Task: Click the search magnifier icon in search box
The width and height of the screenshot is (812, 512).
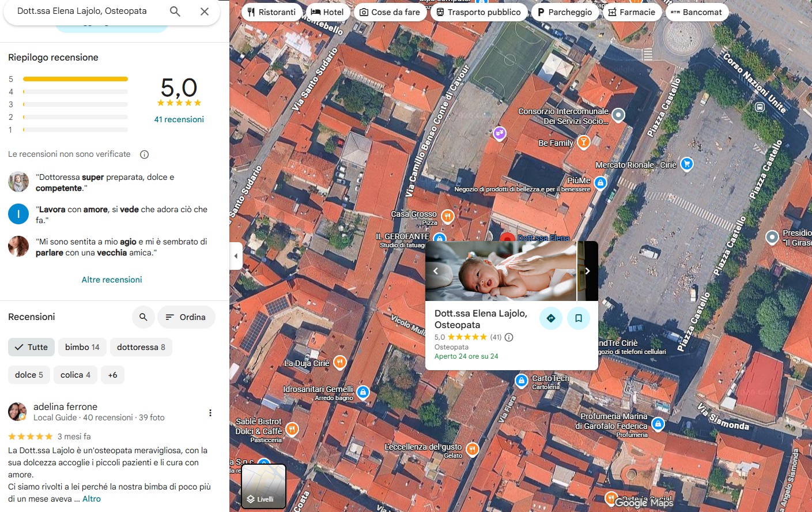Action: point(175,11)
